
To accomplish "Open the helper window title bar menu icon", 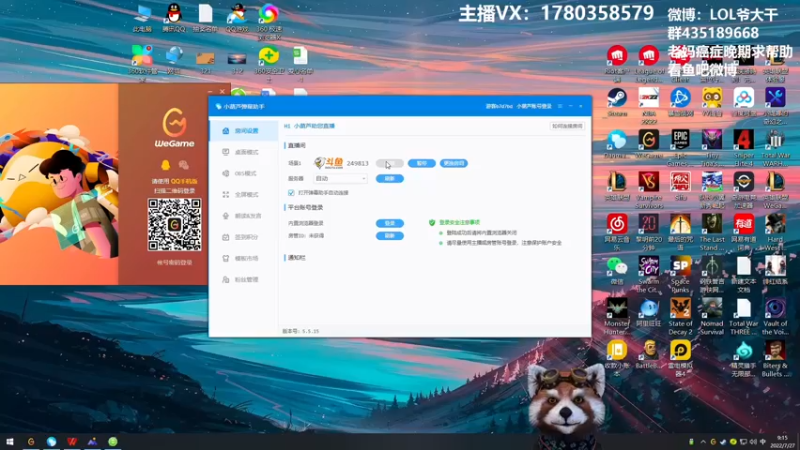I will [560, 106].
